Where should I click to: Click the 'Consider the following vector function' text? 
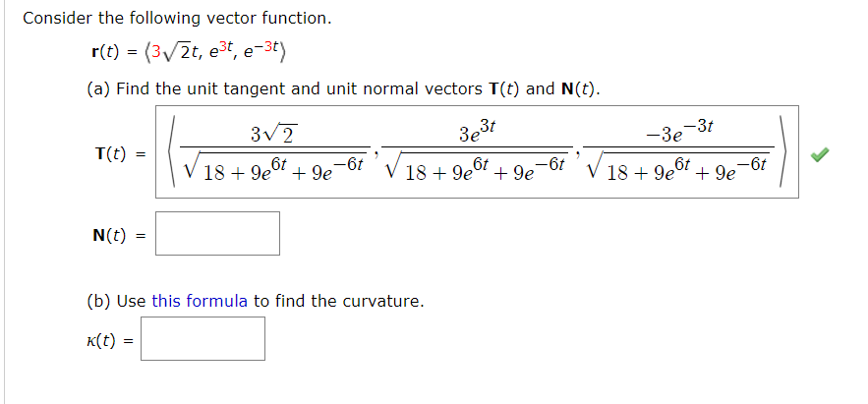click(x=178, y=19)
